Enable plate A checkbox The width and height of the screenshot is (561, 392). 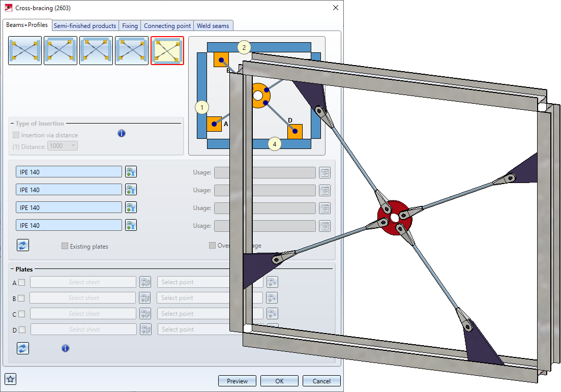21,283
